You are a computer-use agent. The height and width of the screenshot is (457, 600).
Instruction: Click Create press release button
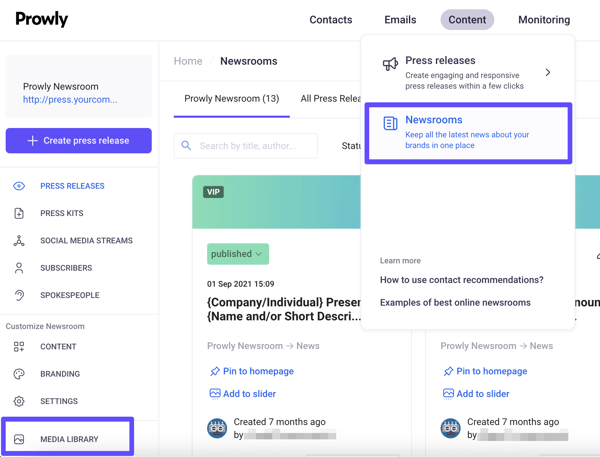pyautogui.click(x=78, y=140)
